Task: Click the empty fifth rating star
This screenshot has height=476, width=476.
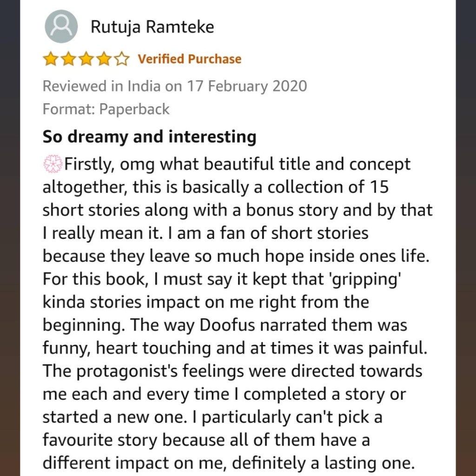Action: coord(121,59)
